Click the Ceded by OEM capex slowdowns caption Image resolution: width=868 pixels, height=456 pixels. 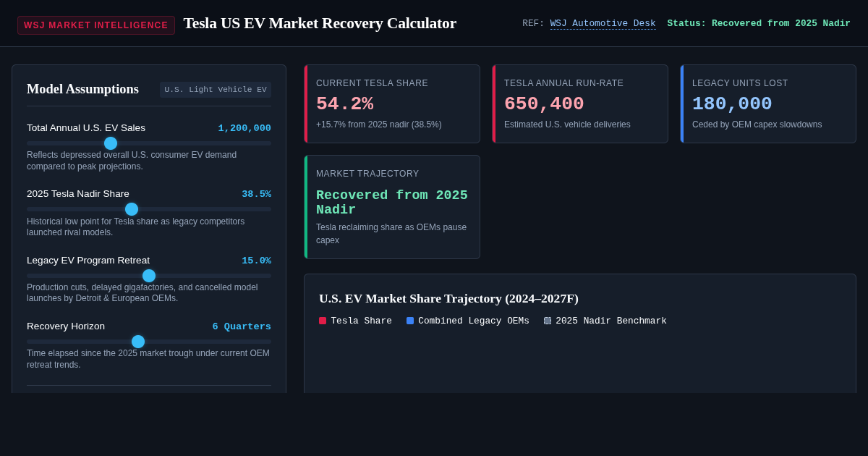click(757, 124)
